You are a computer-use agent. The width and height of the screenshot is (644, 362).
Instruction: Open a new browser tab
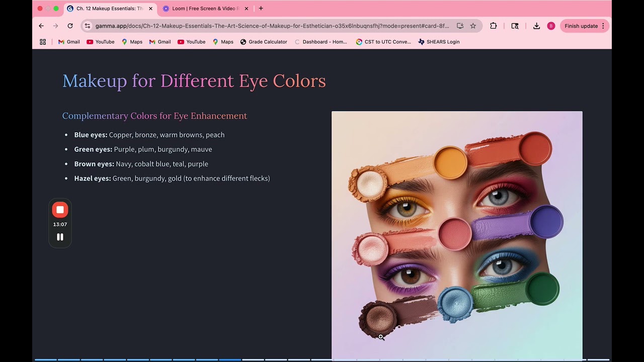coord(261,9)
